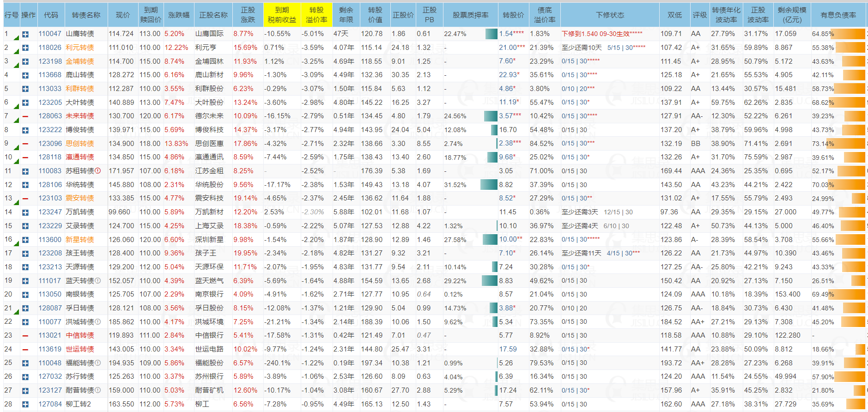Click the stock name 思创医惠
This screenshot has height=412, width=868.
click(x=209, y=144)
